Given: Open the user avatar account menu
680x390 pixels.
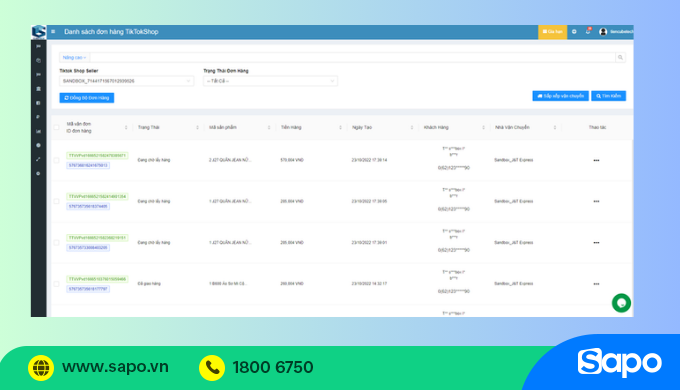Looking at the screenshot, I should tap(603, 32).
